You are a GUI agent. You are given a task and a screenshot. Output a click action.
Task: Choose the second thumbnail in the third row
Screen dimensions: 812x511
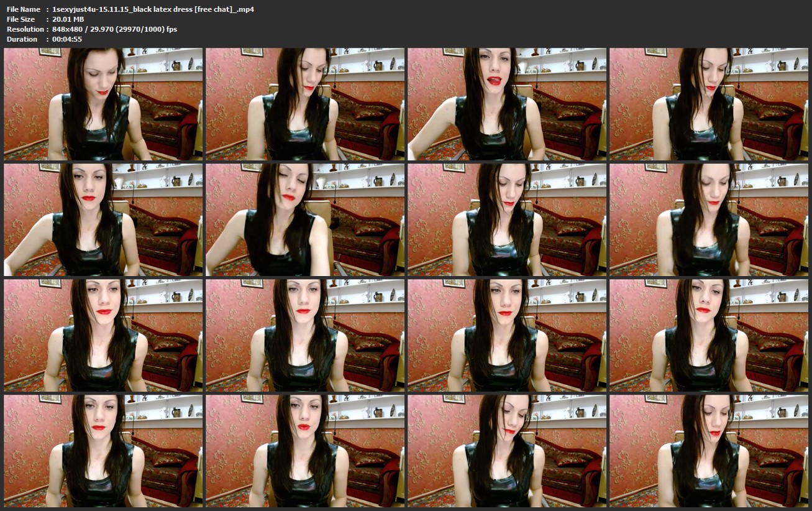coord(305,335)
